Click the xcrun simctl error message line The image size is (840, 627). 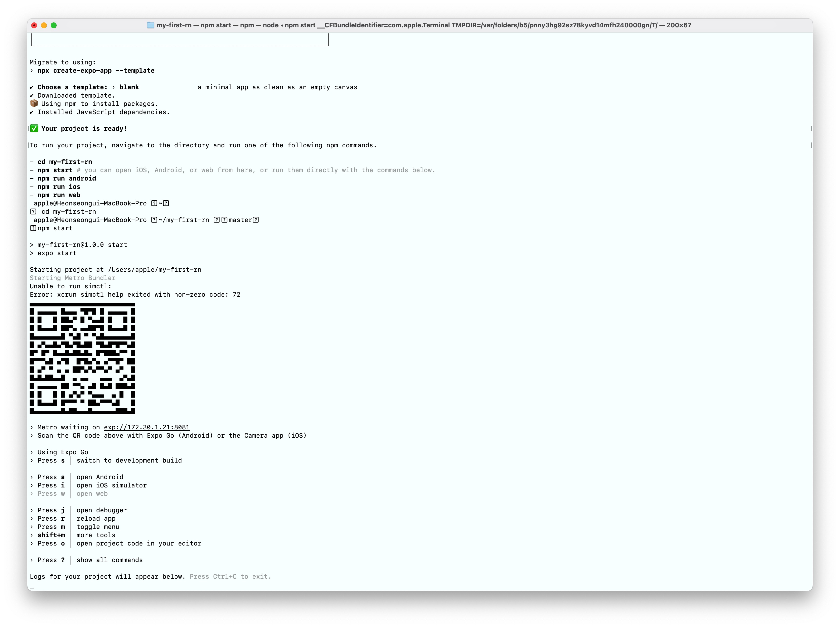point(135,294)
